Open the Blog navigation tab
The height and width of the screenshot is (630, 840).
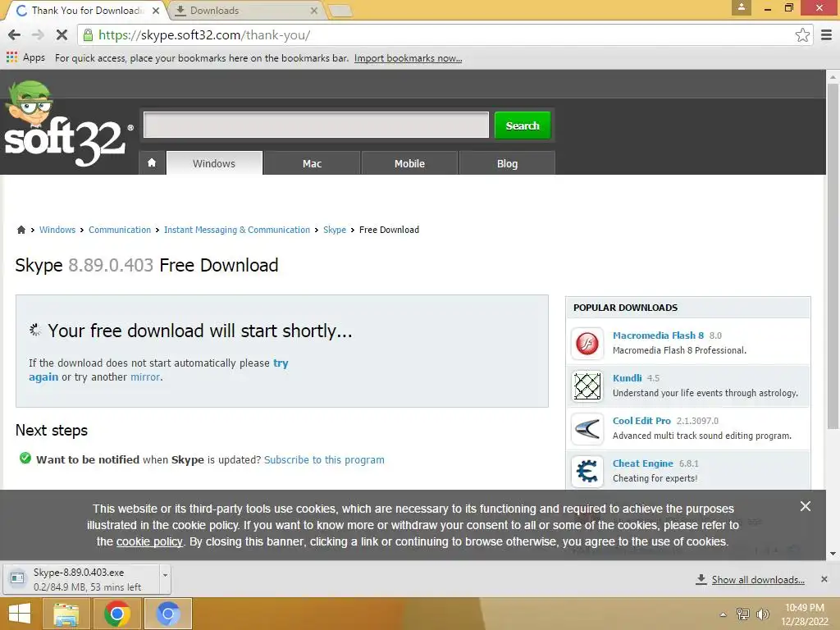[507, 163]
